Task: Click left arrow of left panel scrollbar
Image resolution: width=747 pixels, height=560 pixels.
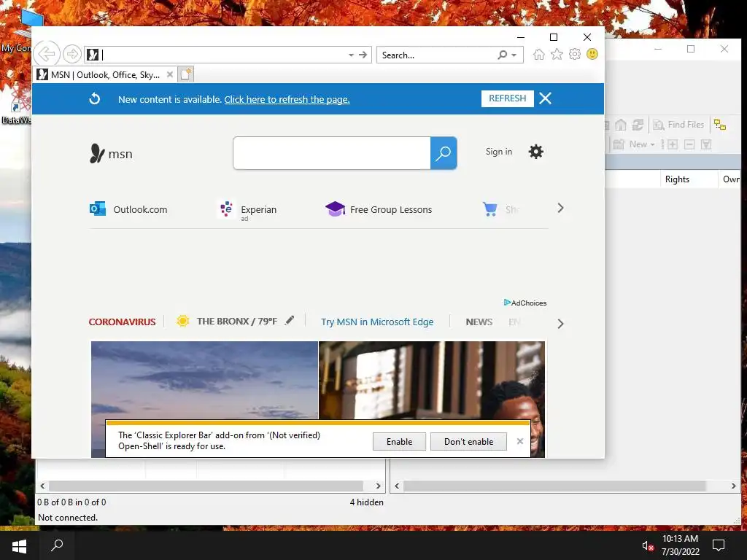Action: [42, 486]
